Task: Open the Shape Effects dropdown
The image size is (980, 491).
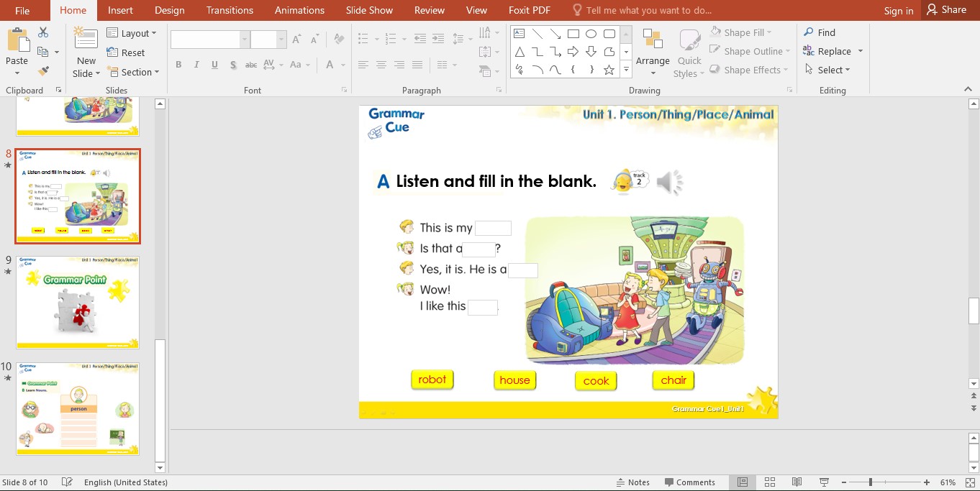Action: coord(748,70)
